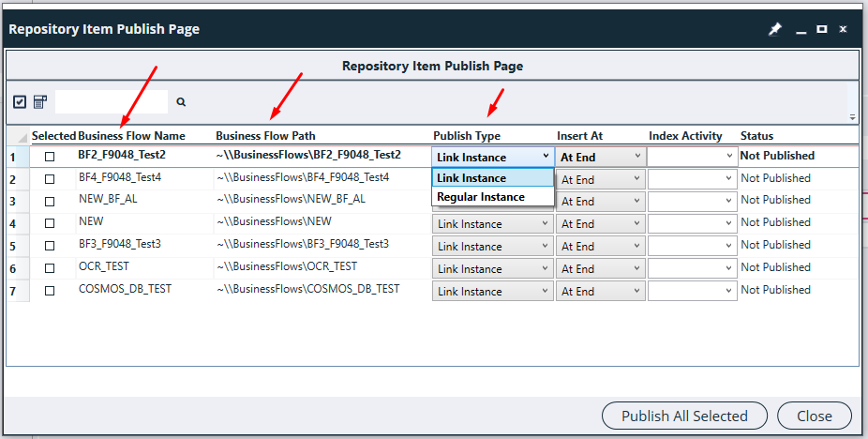Image resolution: width=868 pixels, height=439 pixels.
Task: Click the Close button at bottom right
Action: (x=814, y=416)
